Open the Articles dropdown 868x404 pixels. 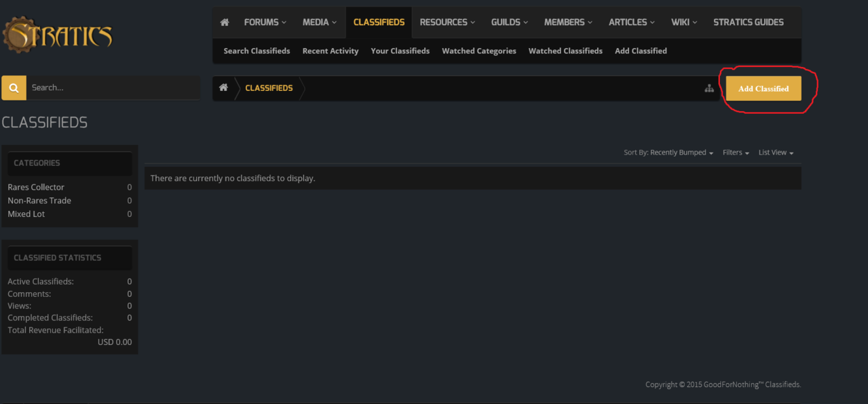pos(632,22)
